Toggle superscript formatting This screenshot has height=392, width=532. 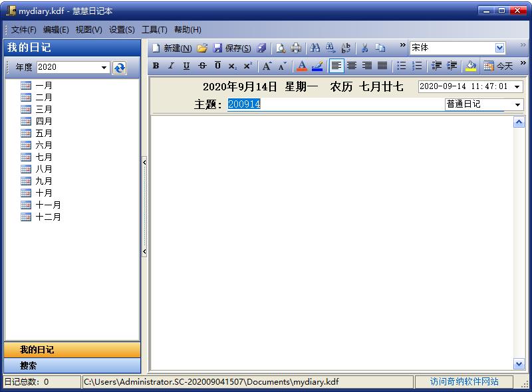pos(248,66)
